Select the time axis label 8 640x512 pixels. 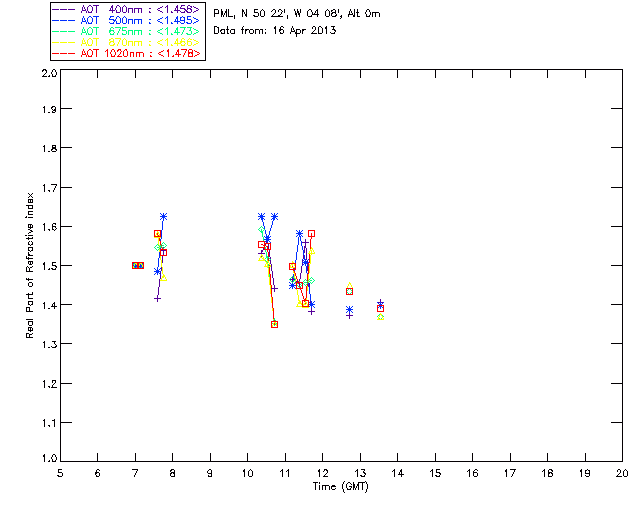(172, 473)
